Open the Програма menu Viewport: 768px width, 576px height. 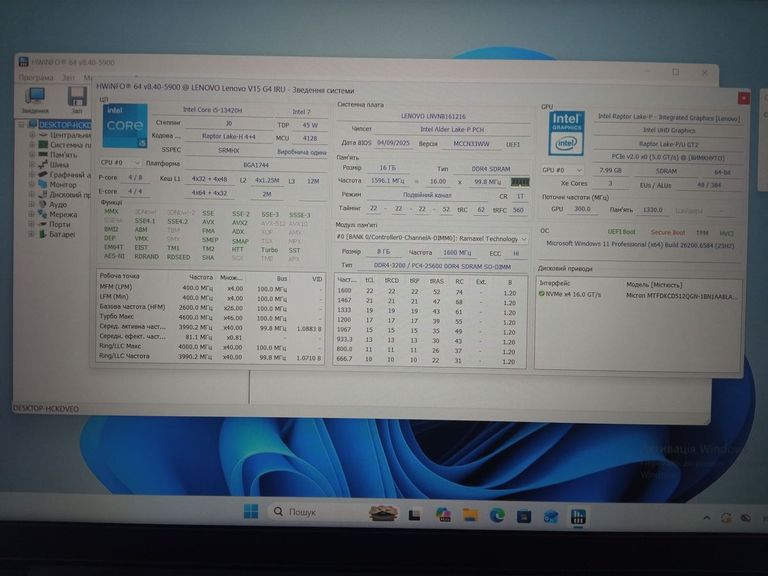[x=36, y=77]
